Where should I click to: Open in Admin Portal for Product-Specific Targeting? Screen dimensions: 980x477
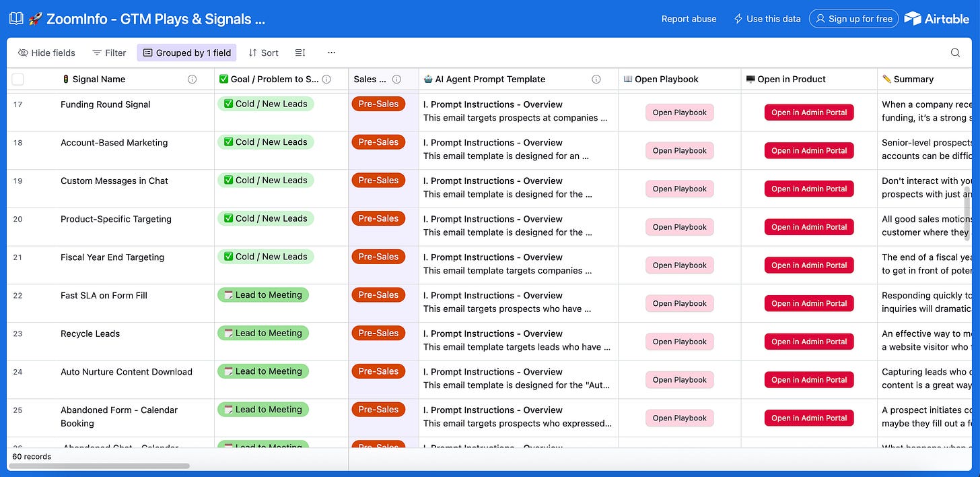809,227
